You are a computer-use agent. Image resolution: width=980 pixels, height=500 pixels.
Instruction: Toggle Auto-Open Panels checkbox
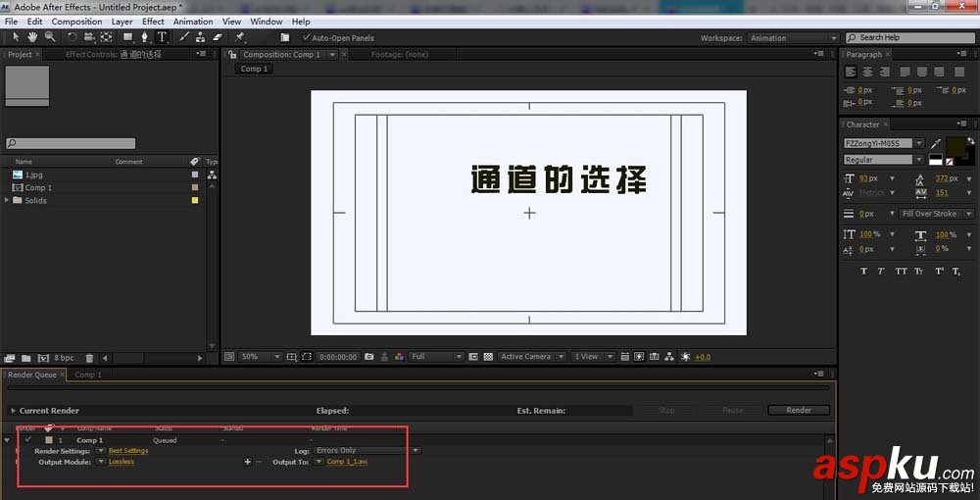[306, 37]
